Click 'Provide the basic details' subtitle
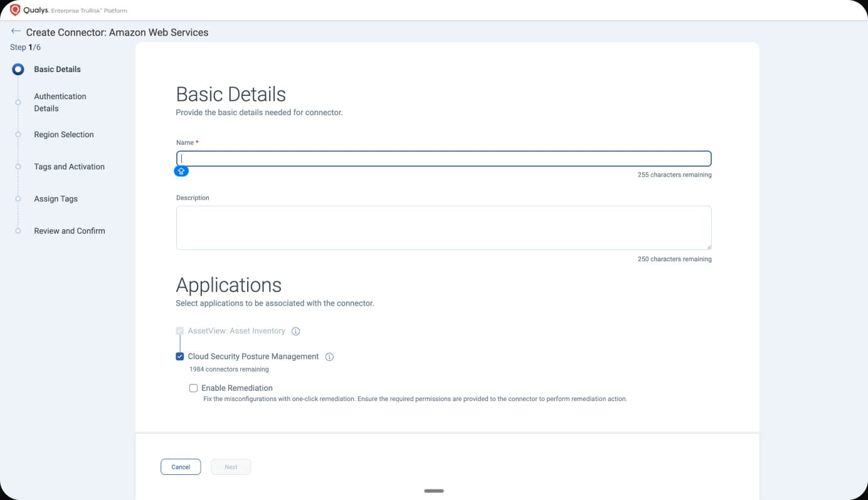The height and width of the screenshot is (500, 868). 259,113
